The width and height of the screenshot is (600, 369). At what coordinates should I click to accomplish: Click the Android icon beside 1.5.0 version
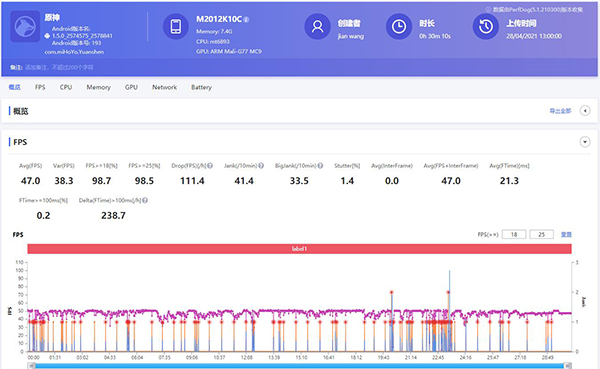point(47,36)
